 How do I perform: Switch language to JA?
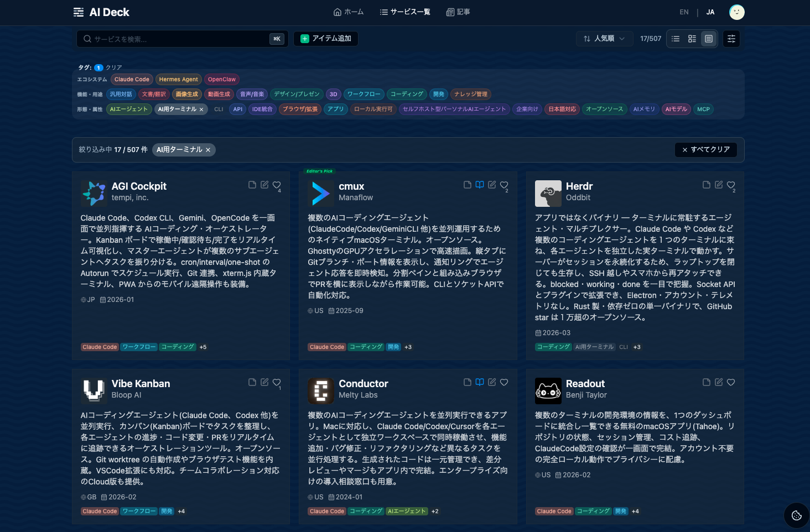[710, 12]
